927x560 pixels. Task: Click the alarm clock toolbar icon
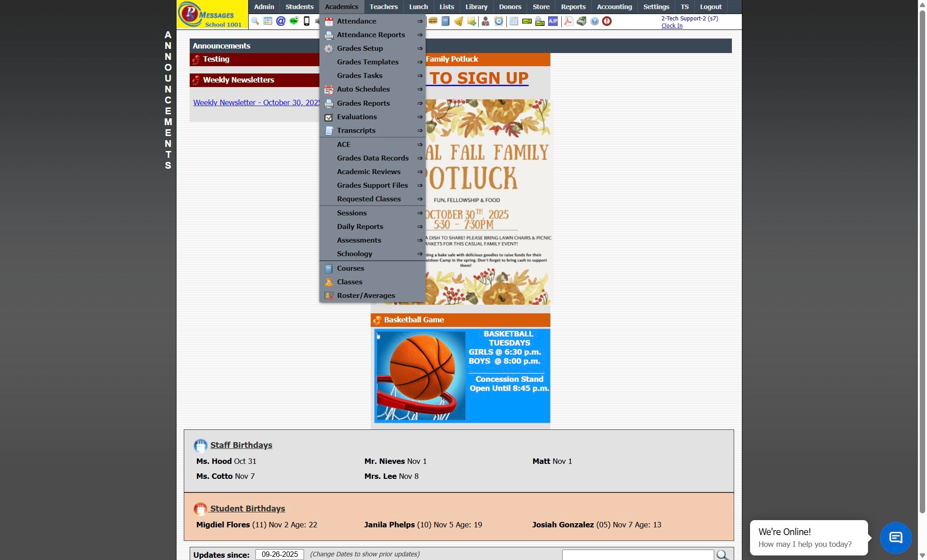pos(499,21)
